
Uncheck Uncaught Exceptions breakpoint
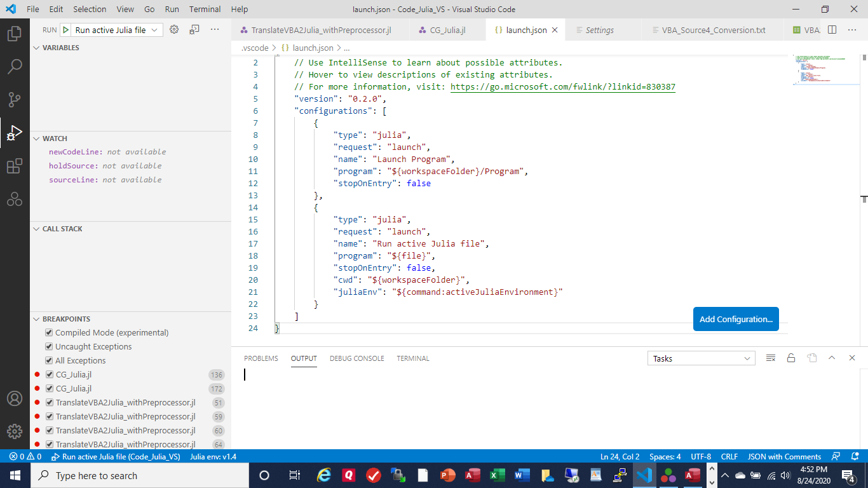pos(49,346)
